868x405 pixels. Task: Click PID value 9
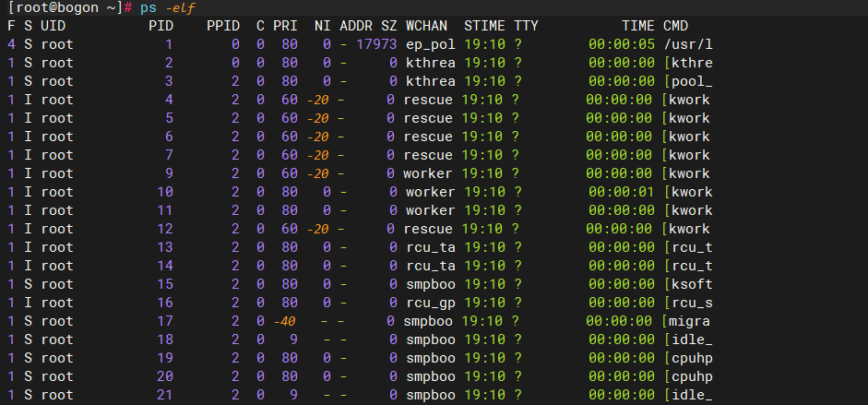[x=170, y=173]
